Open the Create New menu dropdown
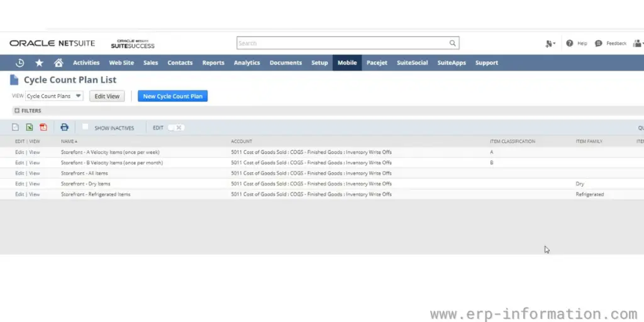This screenshot has width=644, height=322. pos(550,43)
